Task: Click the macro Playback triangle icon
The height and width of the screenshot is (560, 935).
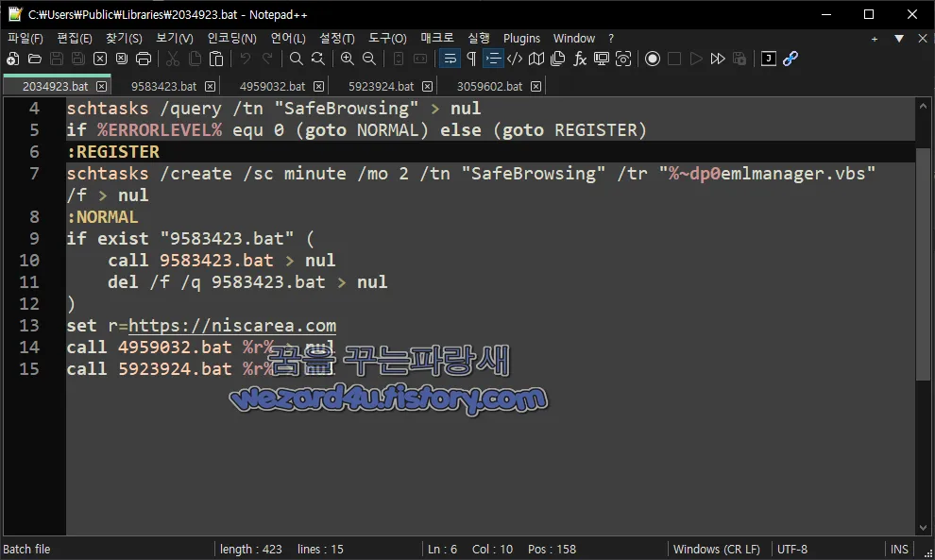Action: (696, 59)
